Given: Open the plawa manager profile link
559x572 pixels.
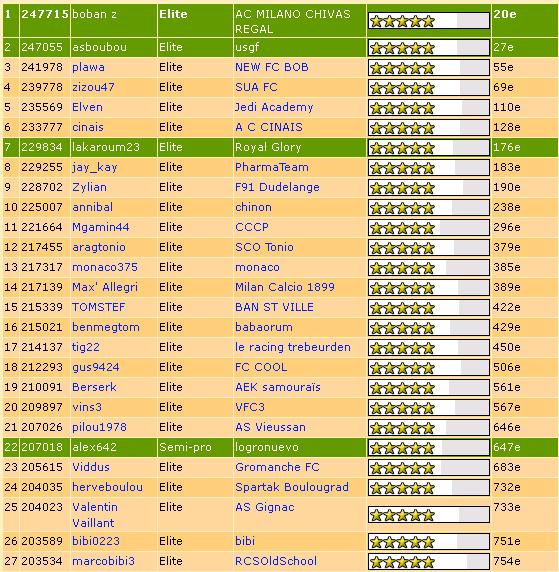Looking at the screenshot, I should (88, 67).
